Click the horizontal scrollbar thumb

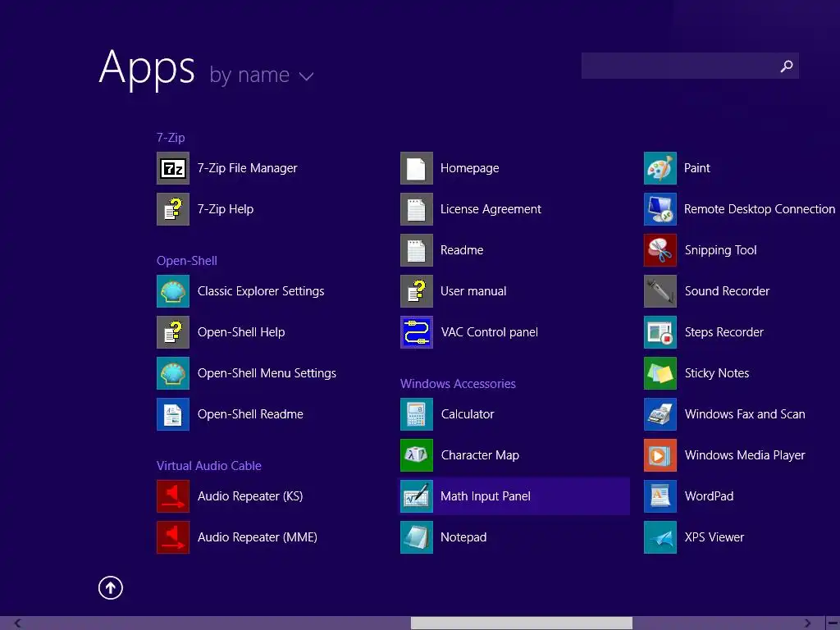coord(521,623)
